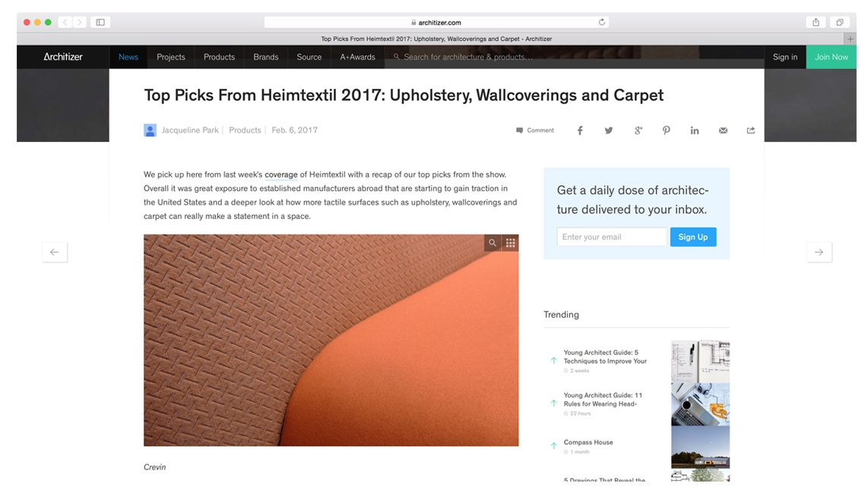The width and height of the screenshot is (868, 493).
Task: Click the Sign Up newsletter button
Action: tap(693, 237)
